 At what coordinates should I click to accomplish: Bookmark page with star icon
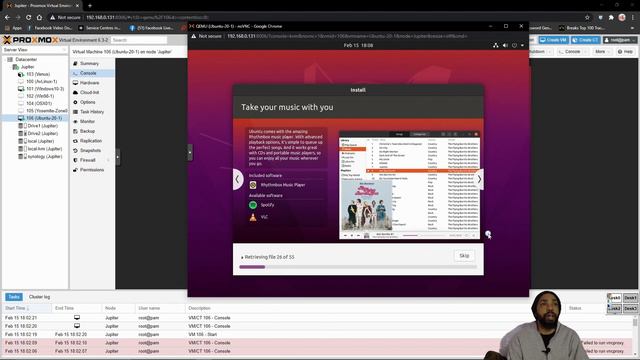pyautogui.click(x=587, y=18)
